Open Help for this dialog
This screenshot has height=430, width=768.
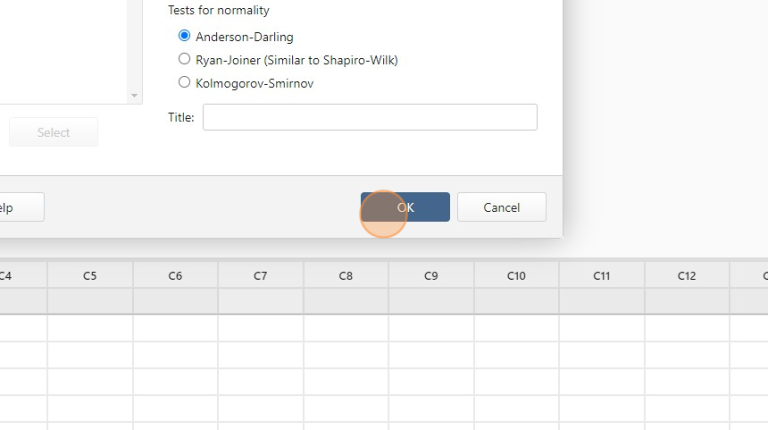tap(18, 207)
